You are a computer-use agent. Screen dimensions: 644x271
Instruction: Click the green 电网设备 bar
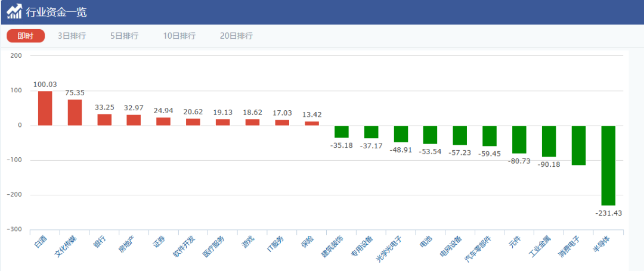[460, 136]
